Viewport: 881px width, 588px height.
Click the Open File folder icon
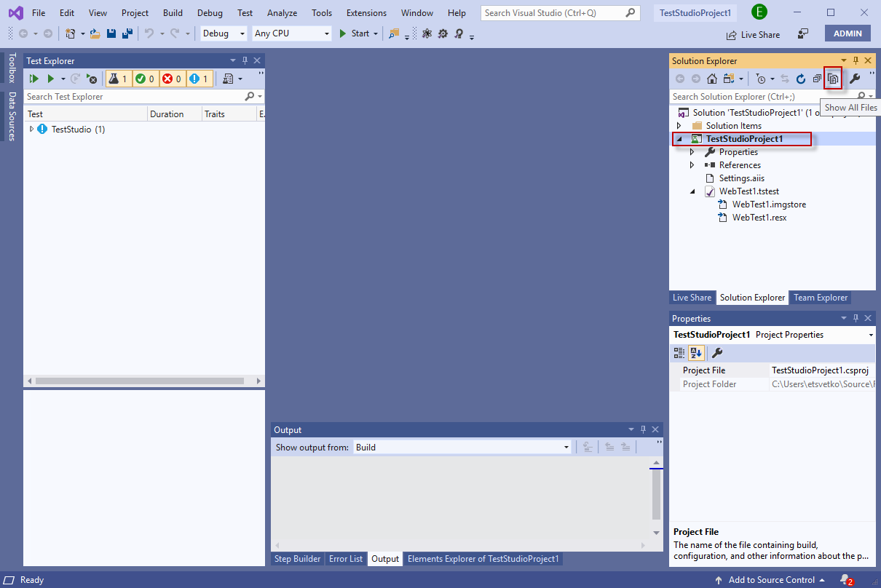tap(95, 33)
